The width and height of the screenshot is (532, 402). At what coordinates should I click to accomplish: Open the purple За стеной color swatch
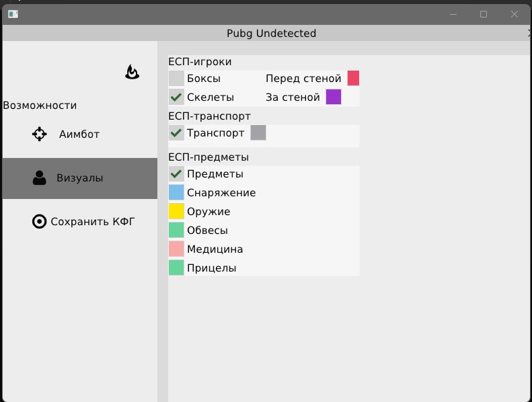point(334,97)
